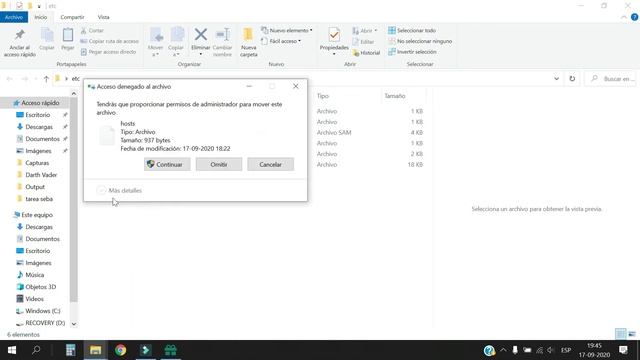
Task: Click Continuar in the access denied dialog
Action: (167, 164)
